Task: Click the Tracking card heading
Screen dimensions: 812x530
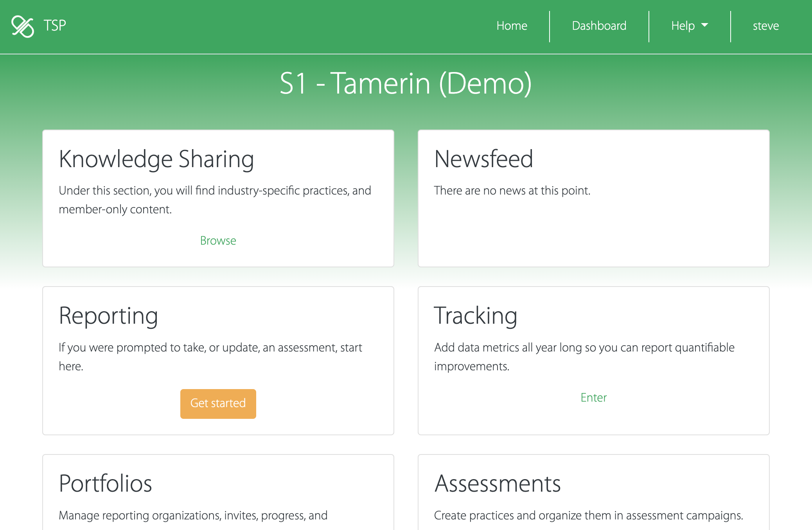Action: pos(476,316)
